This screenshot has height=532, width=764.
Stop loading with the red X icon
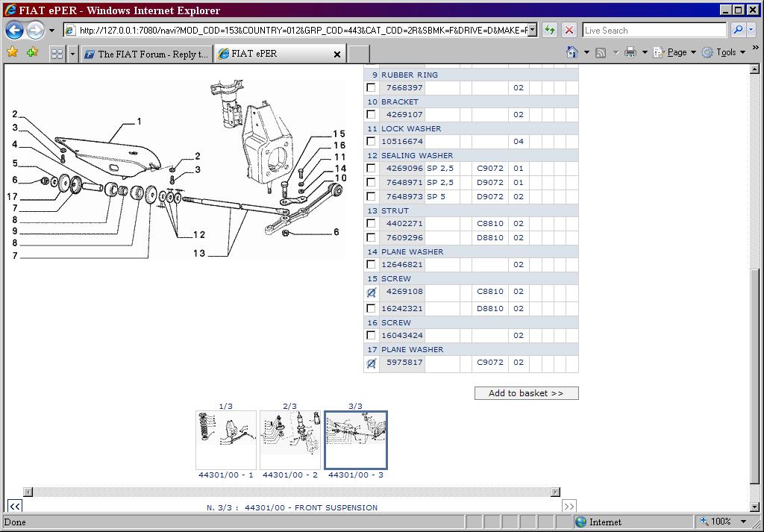(569, 30)
